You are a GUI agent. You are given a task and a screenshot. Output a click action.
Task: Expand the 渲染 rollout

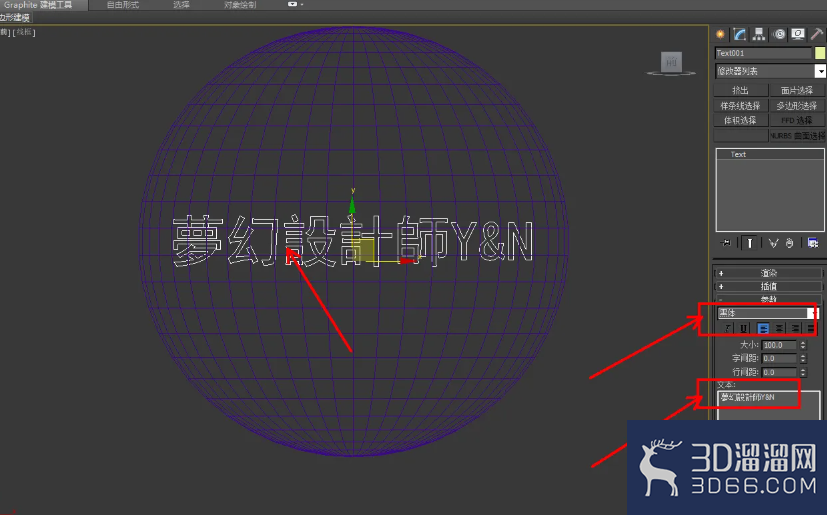pyautogui.click(x=768, y=273)
